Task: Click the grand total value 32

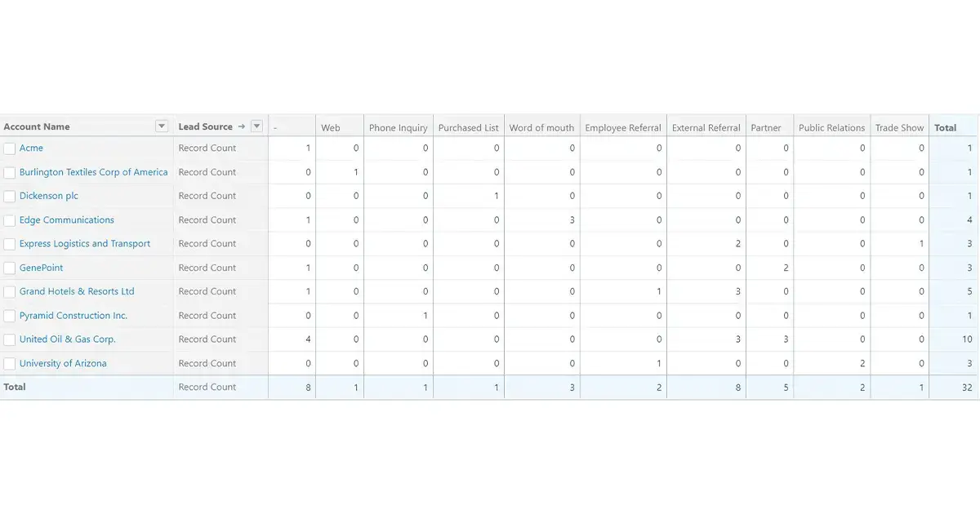Action: 967,387
